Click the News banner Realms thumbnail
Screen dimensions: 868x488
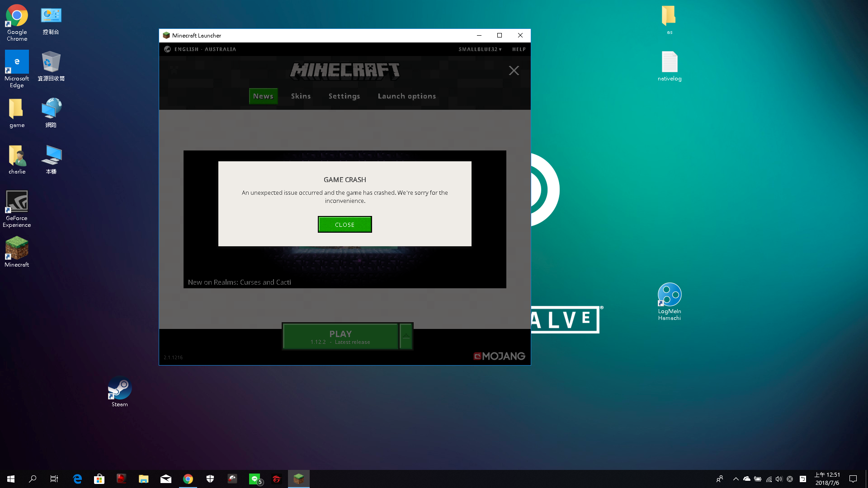[x=344, y=267]
